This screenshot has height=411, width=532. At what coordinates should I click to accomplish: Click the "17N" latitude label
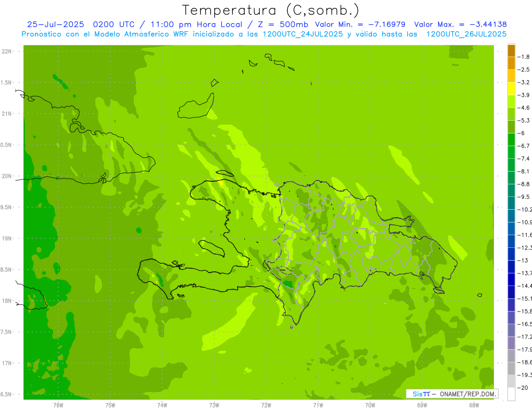click(x=7, y=363)
